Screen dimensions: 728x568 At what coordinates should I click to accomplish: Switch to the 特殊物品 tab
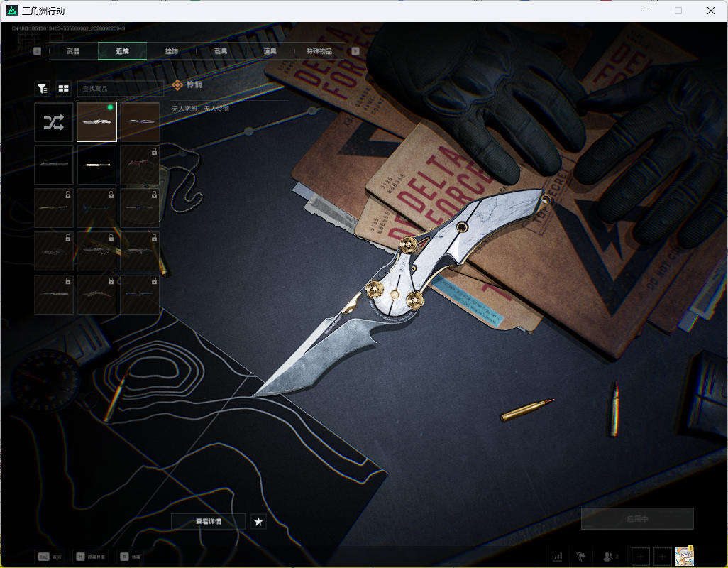point(319,51)
